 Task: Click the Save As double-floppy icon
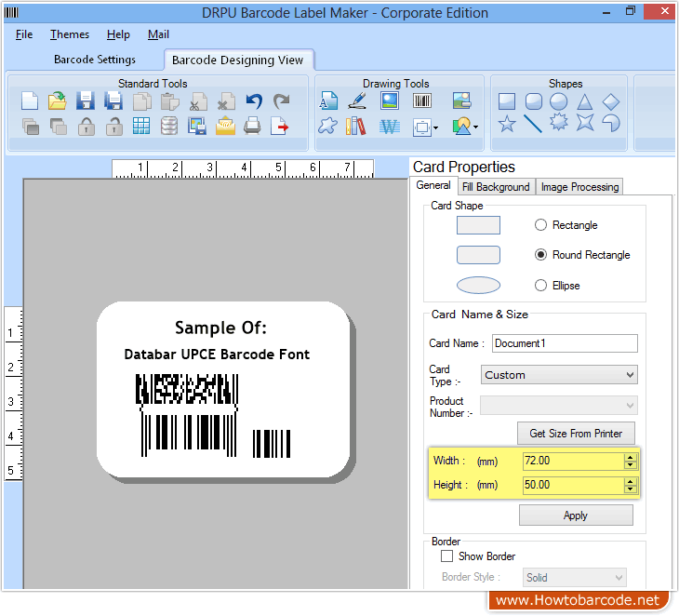113,101
